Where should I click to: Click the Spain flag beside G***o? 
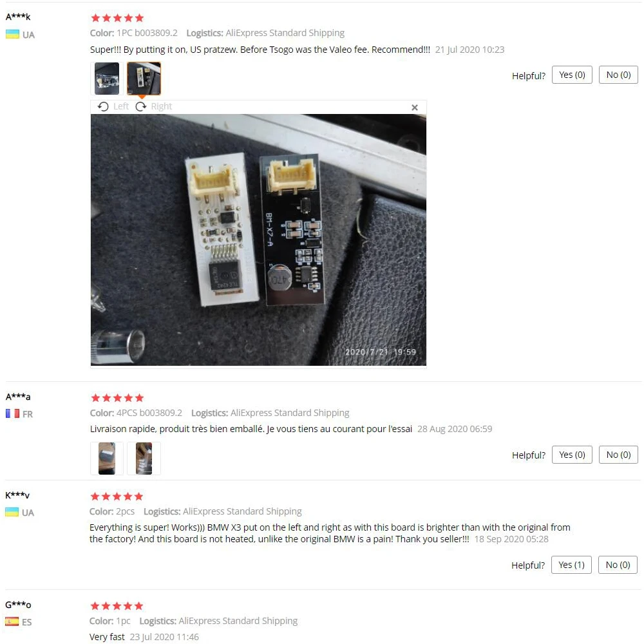[x=12, y=621]
